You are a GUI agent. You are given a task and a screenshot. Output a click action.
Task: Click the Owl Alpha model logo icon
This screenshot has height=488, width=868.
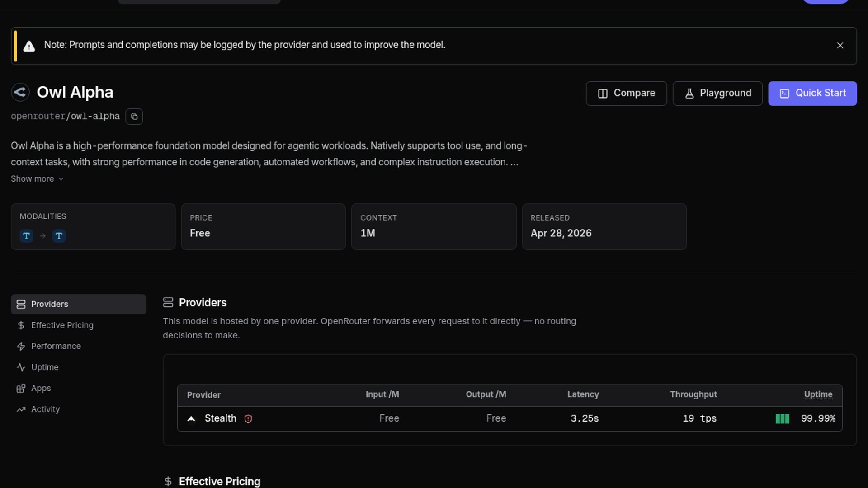click(20, 92)
